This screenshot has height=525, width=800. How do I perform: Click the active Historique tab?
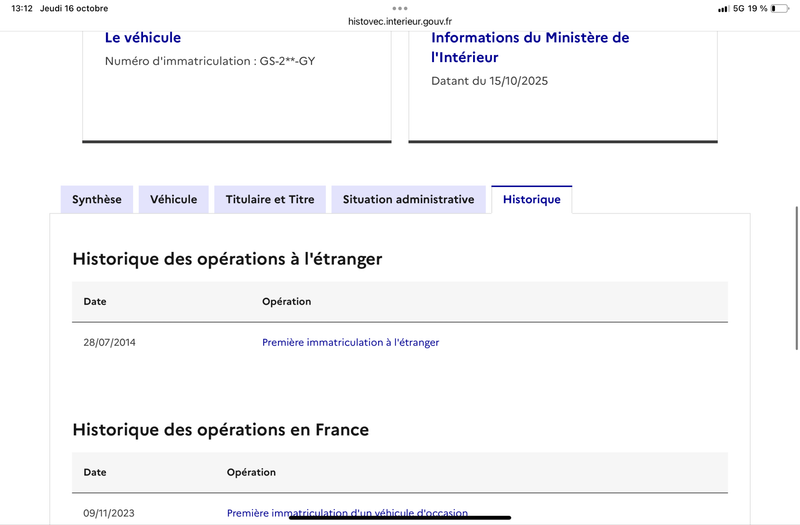pos(531,200)
